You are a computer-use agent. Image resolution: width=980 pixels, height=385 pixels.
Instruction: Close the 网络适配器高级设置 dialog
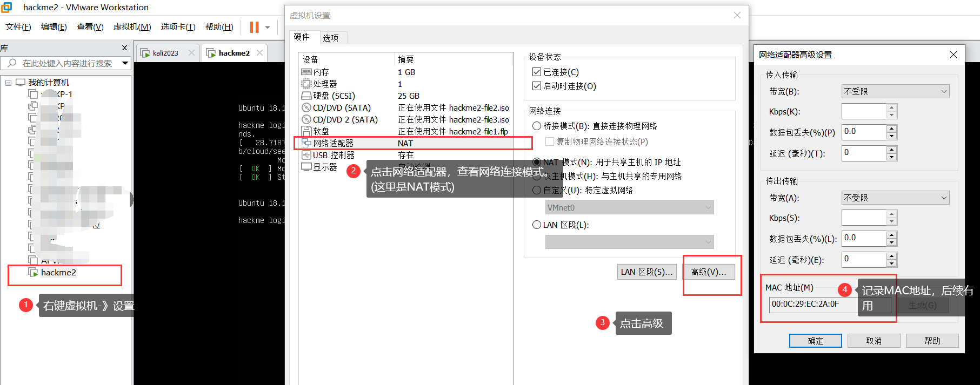954,55
